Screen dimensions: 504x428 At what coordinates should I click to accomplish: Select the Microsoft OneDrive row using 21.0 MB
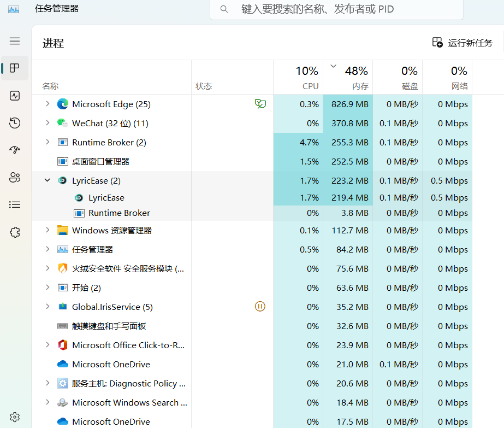pyautogui.click(x=252, y=364)
